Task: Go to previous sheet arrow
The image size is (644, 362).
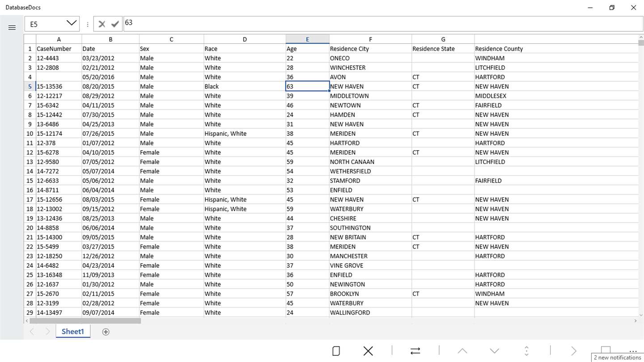Action: point(32,332)
